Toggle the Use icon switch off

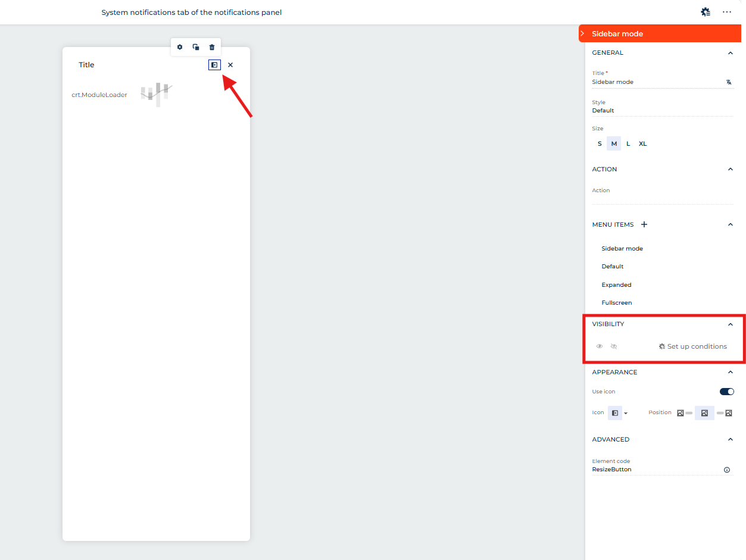pyautogui.click(x=726, y=392)
